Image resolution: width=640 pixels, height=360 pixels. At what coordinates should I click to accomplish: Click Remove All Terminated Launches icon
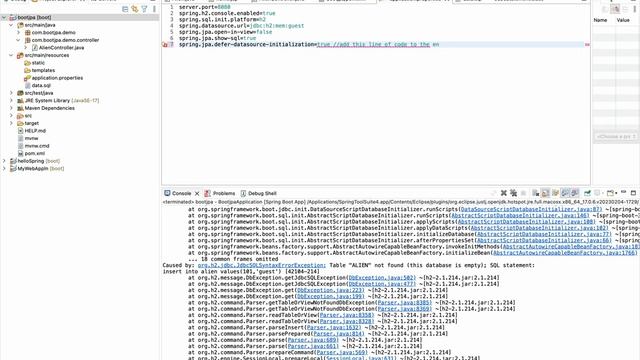pyautogui.click(x=513, y=193)
